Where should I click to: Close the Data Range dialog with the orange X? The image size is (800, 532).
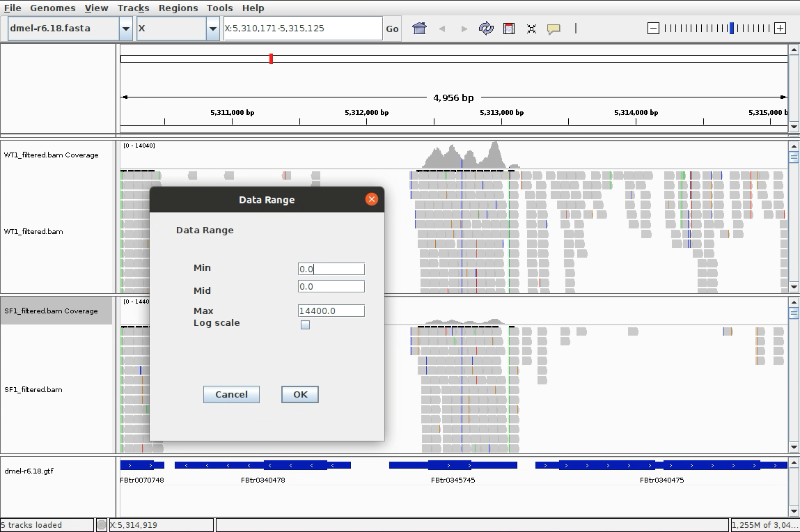click(x=372, y=199)
